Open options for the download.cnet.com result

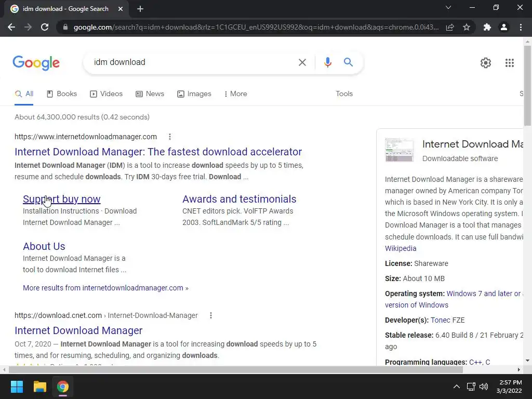click(211, 315)
